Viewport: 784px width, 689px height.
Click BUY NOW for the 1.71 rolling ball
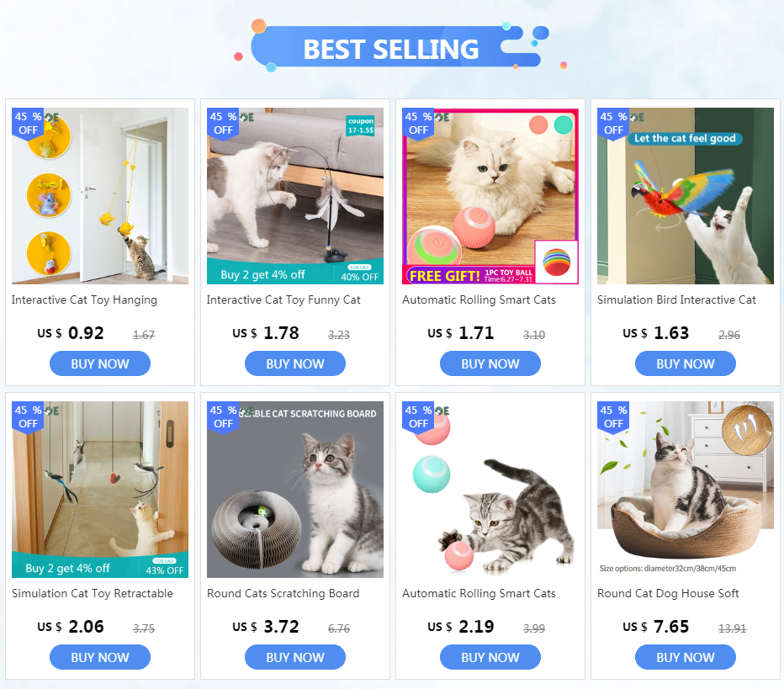click(490, 363)
